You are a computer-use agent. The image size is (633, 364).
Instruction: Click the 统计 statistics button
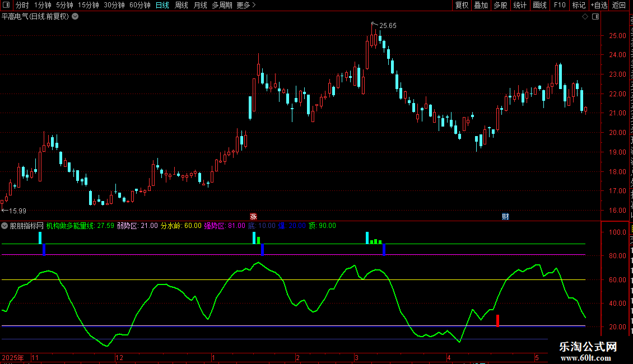[520, 5]
